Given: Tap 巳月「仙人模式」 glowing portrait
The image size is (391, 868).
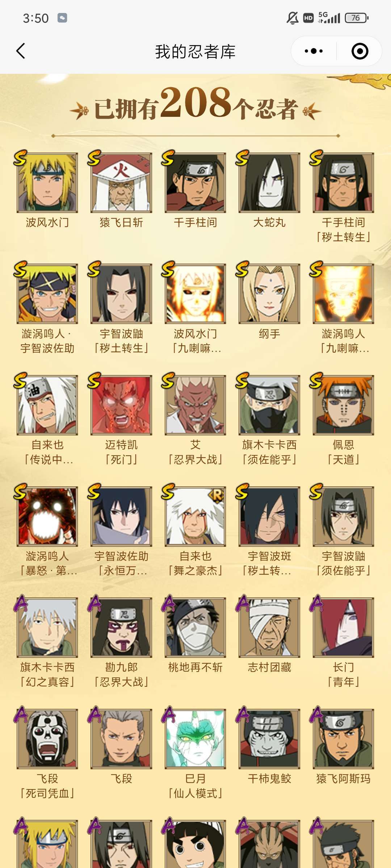Looking at the screenshot, I should [195, 739].
